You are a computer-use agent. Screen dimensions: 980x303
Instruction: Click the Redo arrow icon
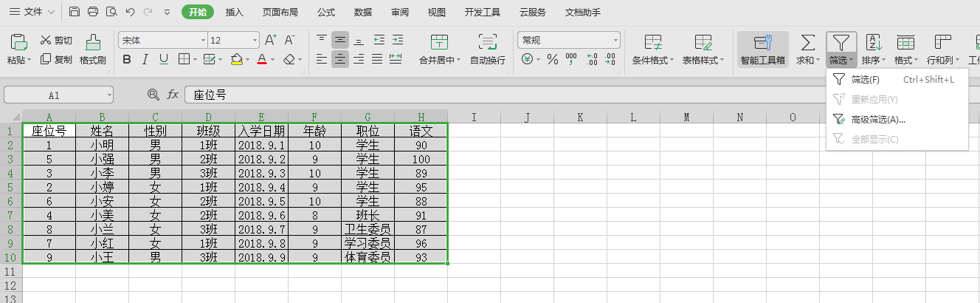tap(148, 12)
